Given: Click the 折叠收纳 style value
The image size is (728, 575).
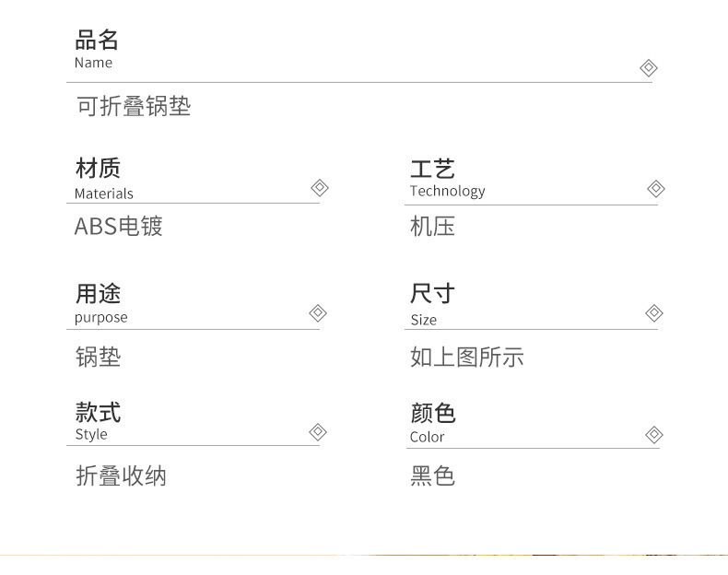Looking at the screenshot, I should (x=121, y=476).
